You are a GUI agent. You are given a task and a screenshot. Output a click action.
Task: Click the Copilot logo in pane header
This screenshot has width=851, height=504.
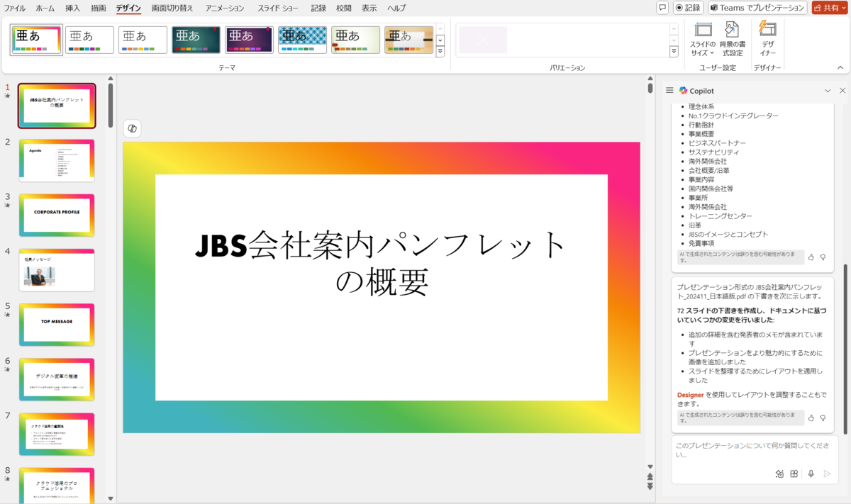pyautogui.click(x=683, y=91)
